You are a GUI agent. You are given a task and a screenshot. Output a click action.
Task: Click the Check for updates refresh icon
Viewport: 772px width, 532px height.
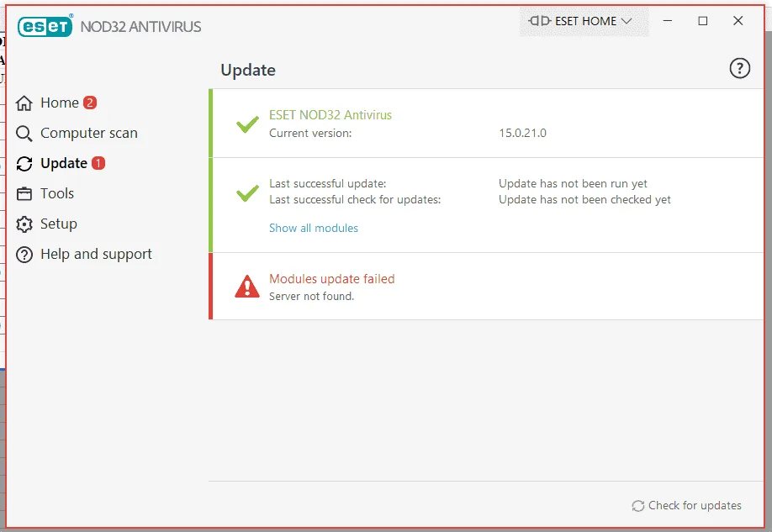638,506
